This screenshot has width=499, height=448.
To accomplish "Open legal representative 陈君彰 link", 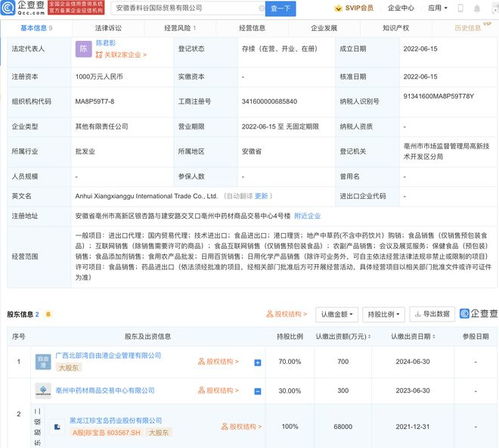I will pos(105,43).
